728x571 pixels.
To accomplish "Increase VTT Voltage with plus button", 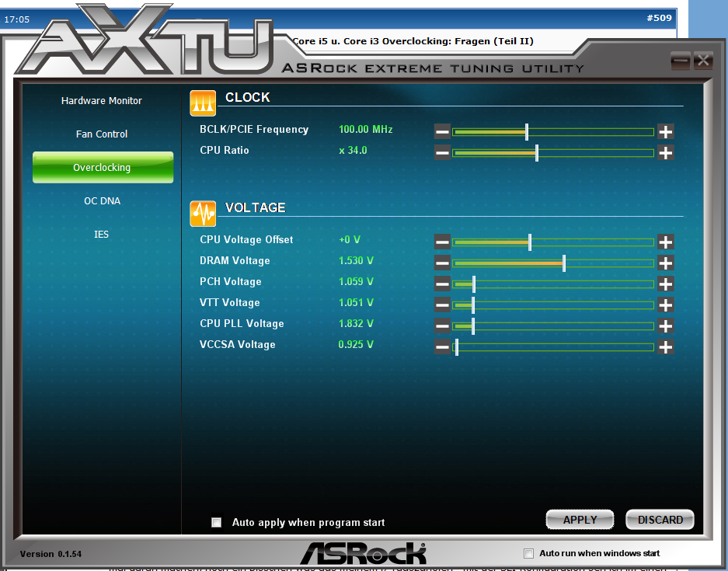I will 666,305.
